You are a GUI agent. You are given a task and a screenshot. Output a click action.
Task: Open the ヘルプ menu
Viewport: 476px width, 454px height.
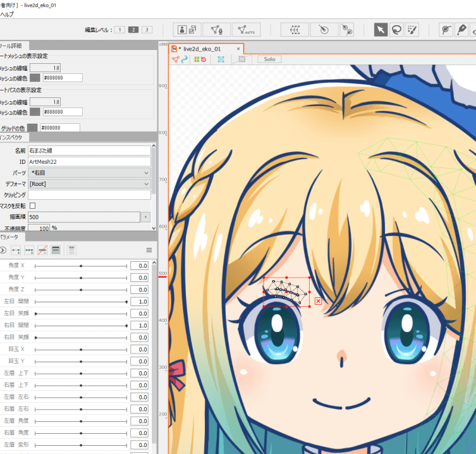tap(7, 14)
